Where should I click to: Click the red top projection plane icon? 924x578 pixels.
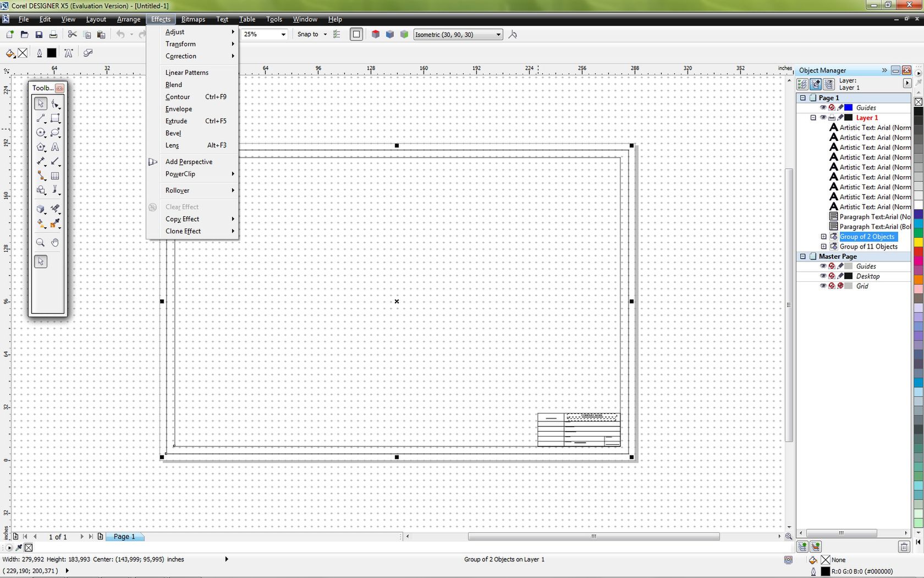click(x=376, y=34)
